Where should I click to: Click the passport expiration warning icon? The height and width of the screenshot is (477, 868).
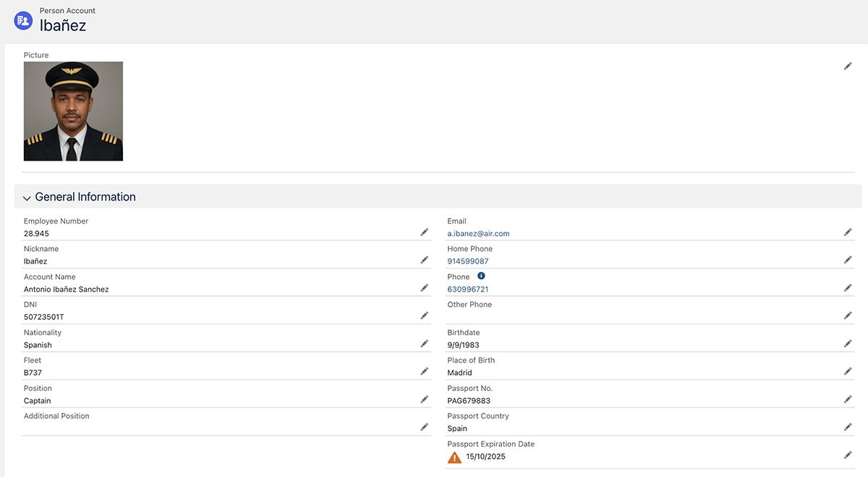click(x=454, y=457)
